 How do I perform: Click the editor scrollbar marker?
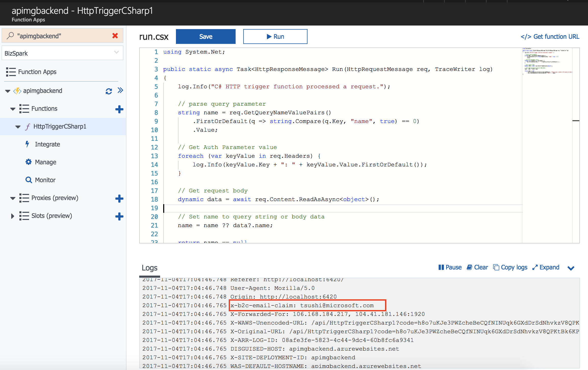pyautogui.click(x=576, y=120)
